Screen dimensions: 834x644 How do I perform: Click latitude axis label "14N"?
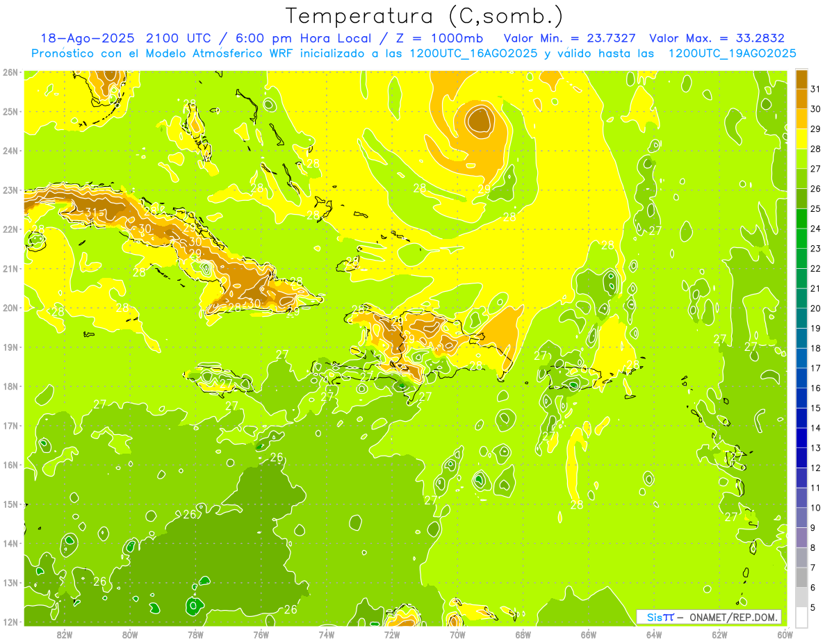pyautogui.click(x=10, y=543)
